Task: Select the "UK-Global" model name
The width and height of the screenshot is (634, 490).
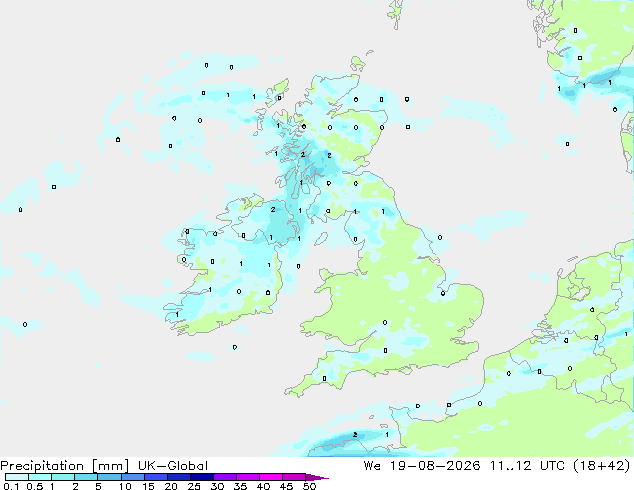Action: point(173,466)
